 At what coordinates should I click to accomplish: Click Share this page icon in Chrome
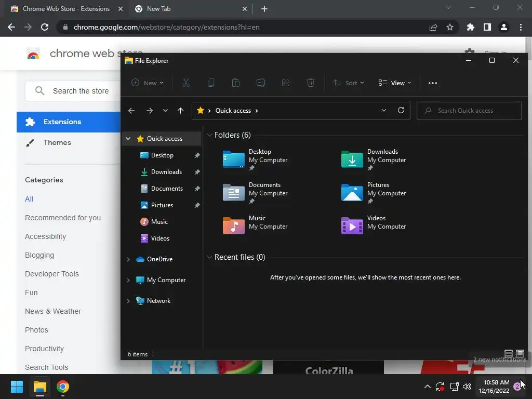click(x=433, y=27)
